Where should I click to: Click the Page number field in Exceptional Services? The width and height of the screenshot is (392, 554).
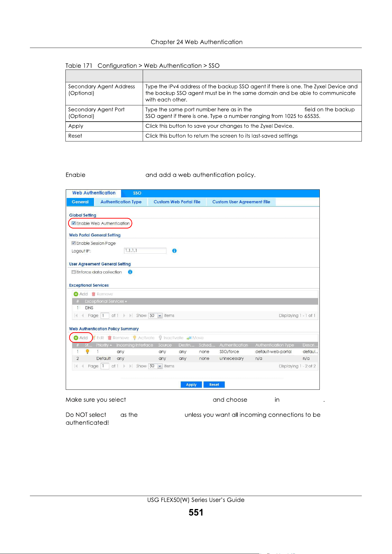105,315
